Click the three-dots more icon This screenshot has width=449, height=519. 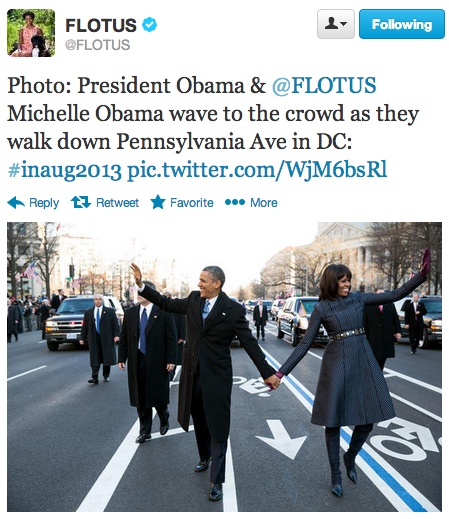tap(235, 202)
